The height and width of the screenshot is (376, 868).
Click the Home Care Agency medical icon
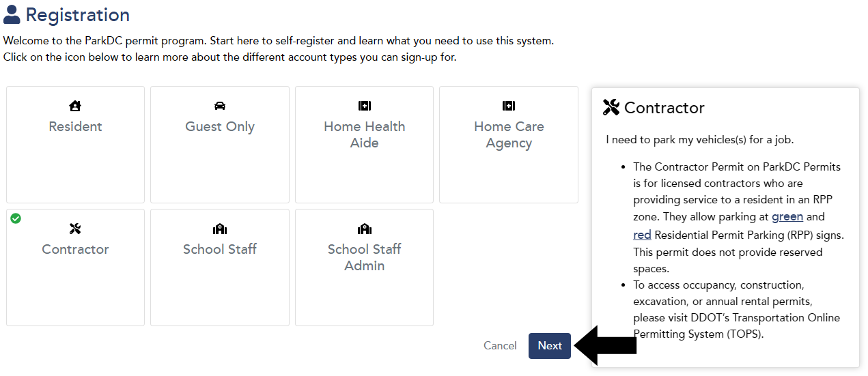coord(509,106)
